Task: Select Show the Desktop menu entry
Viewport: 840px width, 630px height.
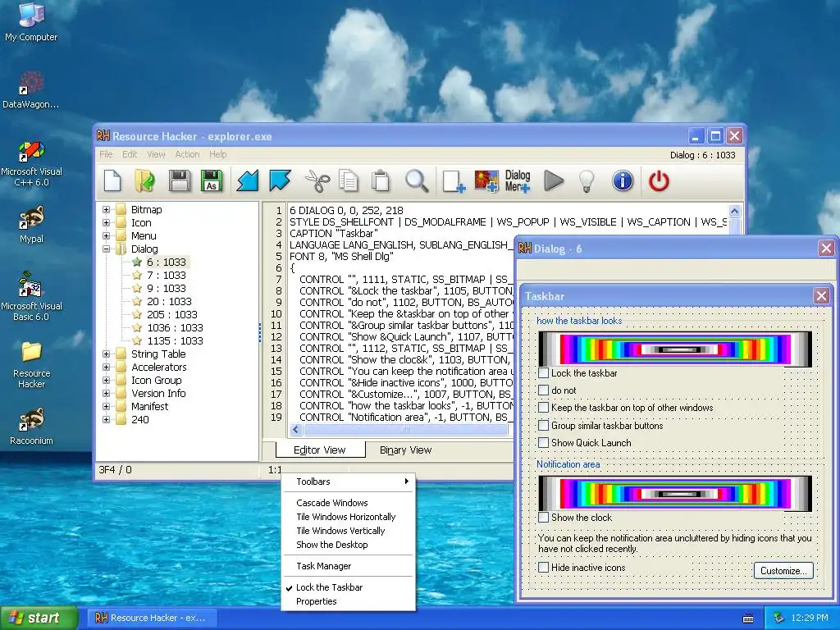Action: 348,545
